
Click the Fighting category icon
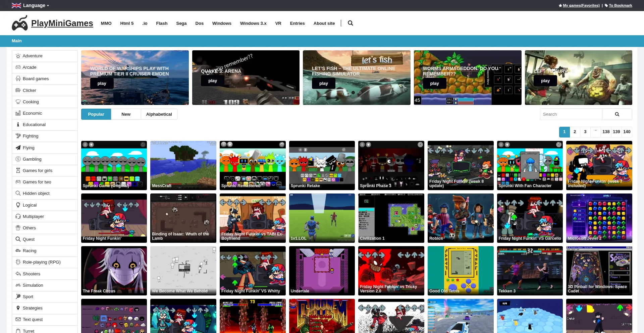pyautogui.click(x=18, y=136)
